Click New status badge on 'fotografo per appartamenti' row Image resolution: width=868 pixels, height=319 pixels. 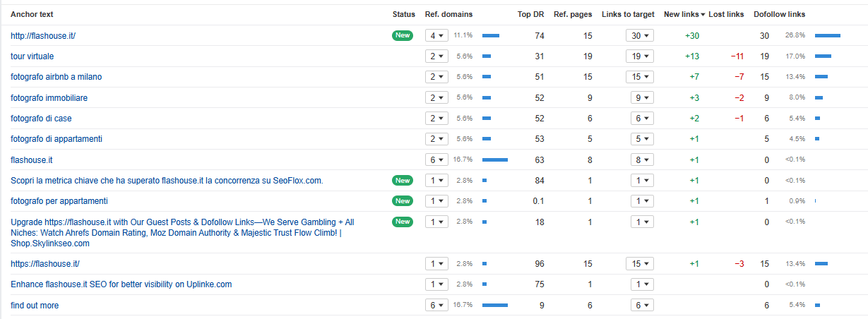tap(403, 201)
